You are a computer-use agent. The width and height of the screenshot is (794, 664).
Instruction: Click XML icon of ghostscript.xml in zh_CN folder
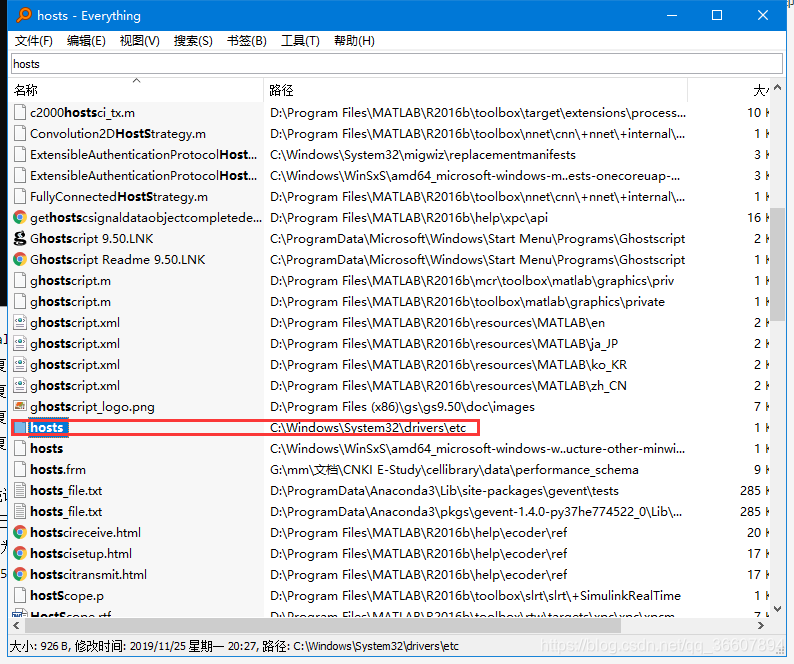(x=20, y=385)
